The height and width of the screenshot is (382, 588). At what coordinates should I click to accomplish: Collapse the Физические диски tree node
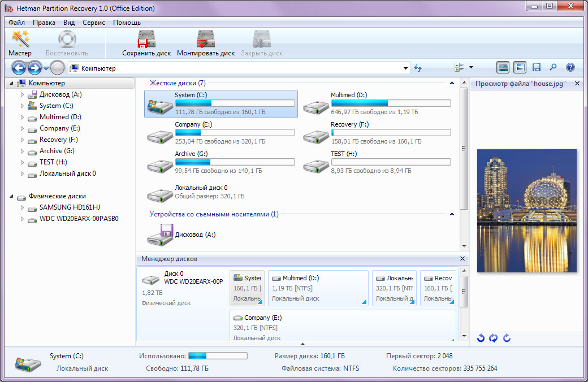[12, 197]
